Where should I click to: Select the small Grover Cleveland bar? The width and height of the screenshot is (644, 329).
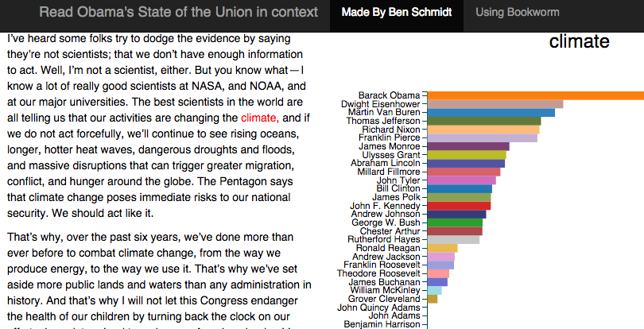click(x=433, y=299)
